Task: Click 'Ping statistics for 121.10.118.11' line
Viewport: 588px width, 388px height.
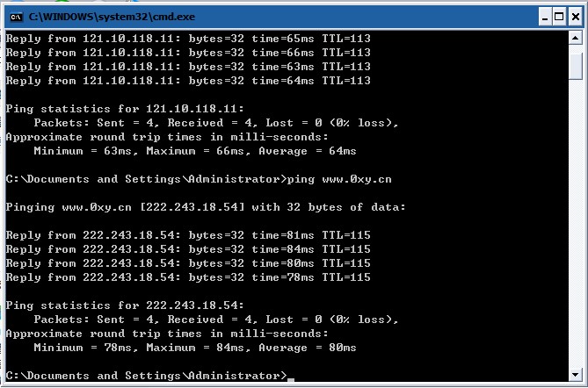Action: click(125, 109)
